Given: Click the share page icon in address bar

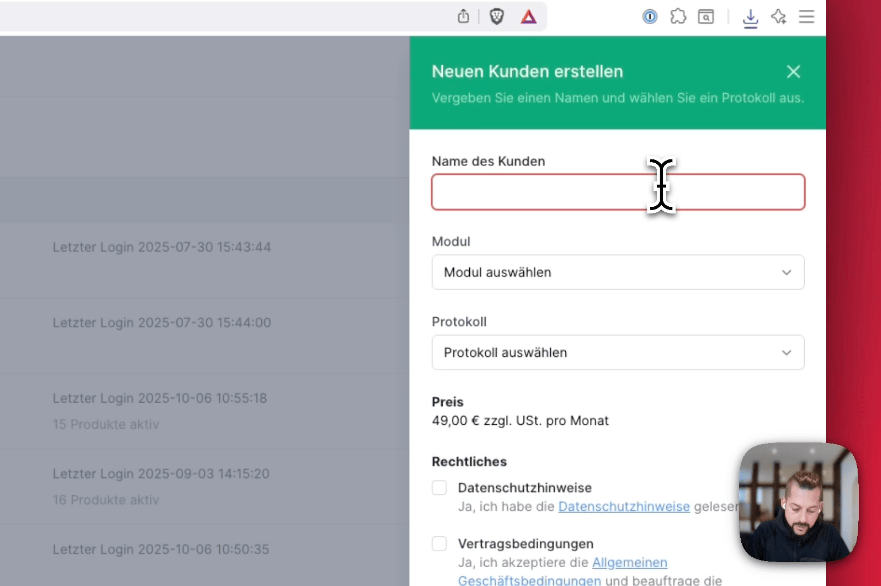Looking at the screenshot, I should coord(463,16).
